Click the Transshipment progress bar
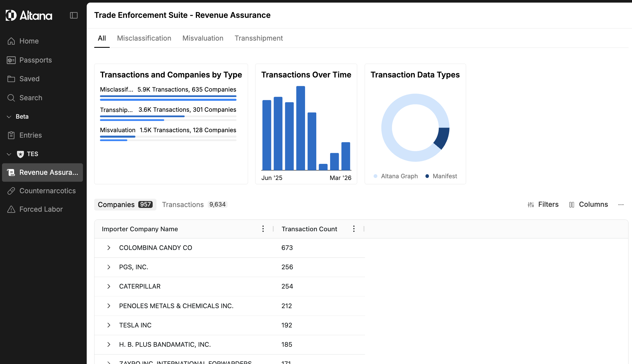Screen dimensions: 632x364 (x=168, y=118)
